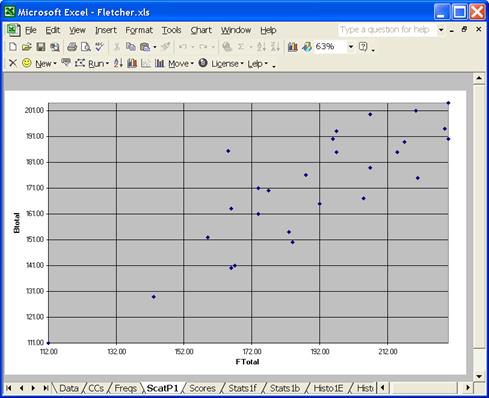Click the colored bar chart icon before Move
Screen dimensions: 489x398
coord(132,63)
